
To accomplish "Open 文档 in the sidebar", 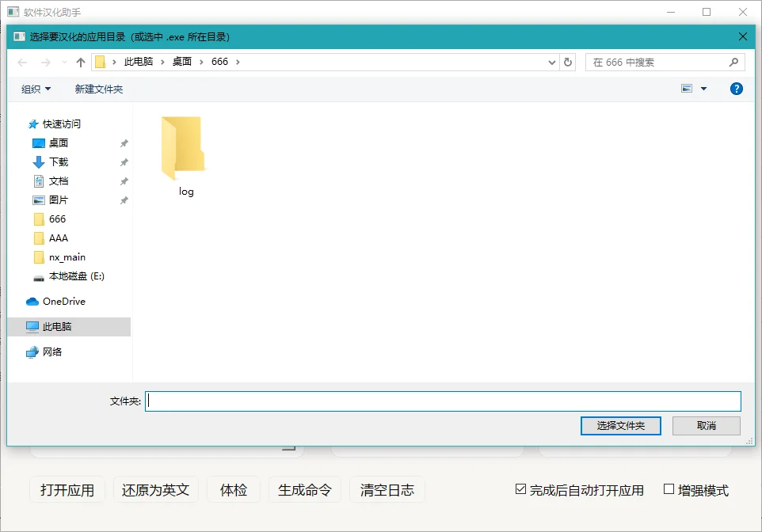I will 59,180.
